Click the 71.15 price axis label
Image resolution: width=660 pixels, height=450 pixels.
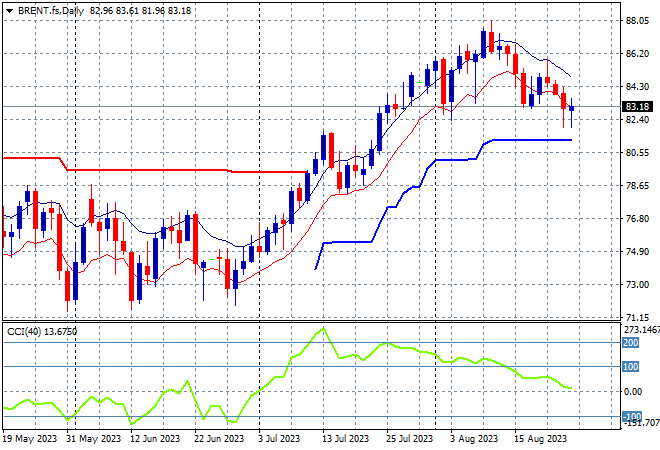coord(637,317)
